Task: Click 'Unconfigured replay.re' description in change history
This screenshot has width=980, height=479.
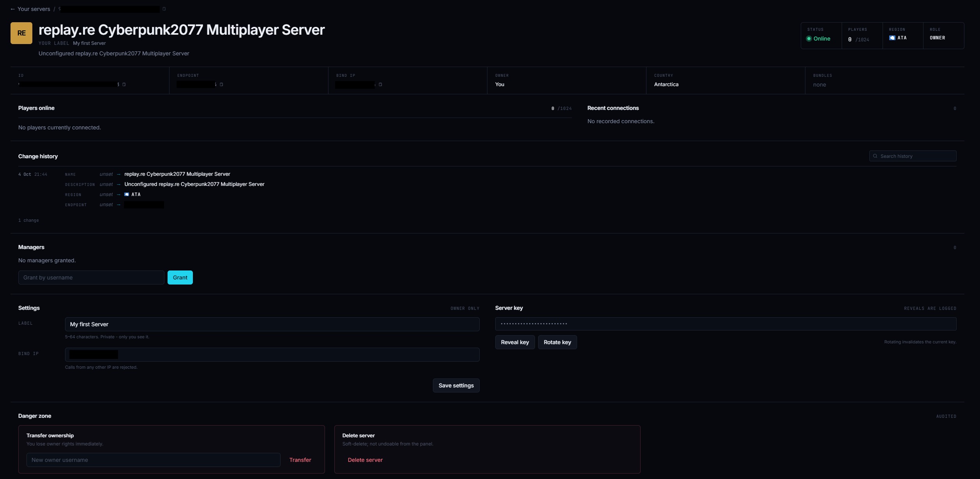Action: tap(194, 184)
